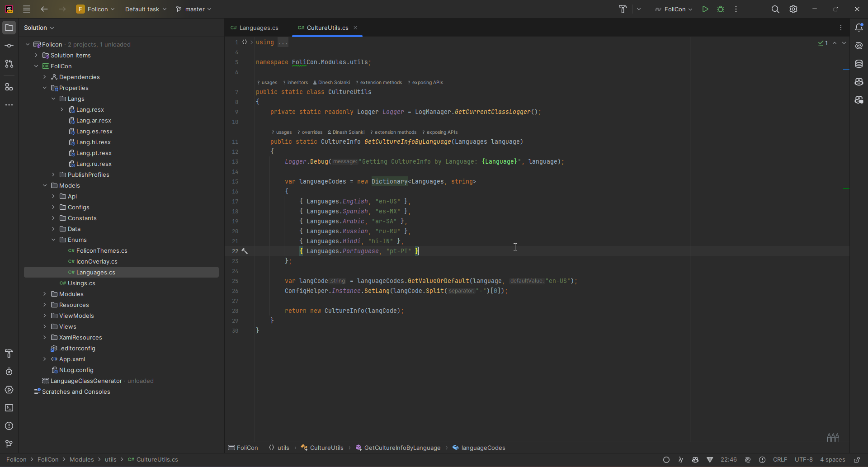The width and height of the screenshot is (868, 467).
Task: Click languageCodes breadcrumb item
Action: click(x=479, y=448)
